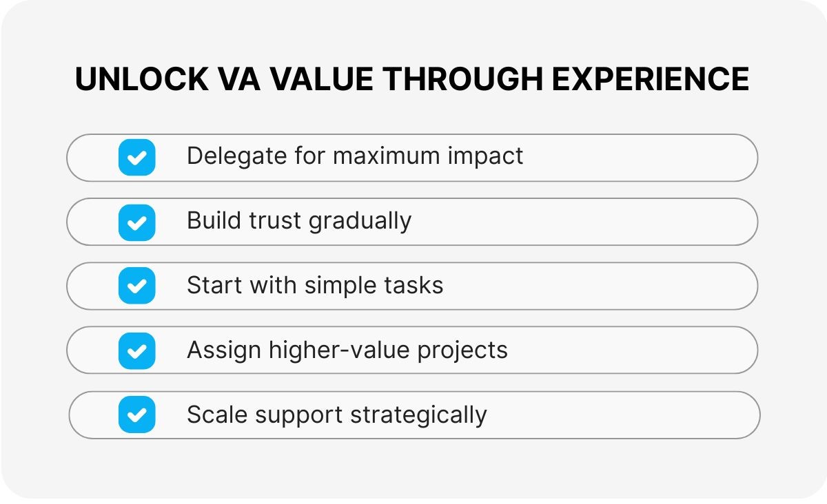
Task: Click the 'Build trust gradually' list label
Action: [x=299, y=221]
